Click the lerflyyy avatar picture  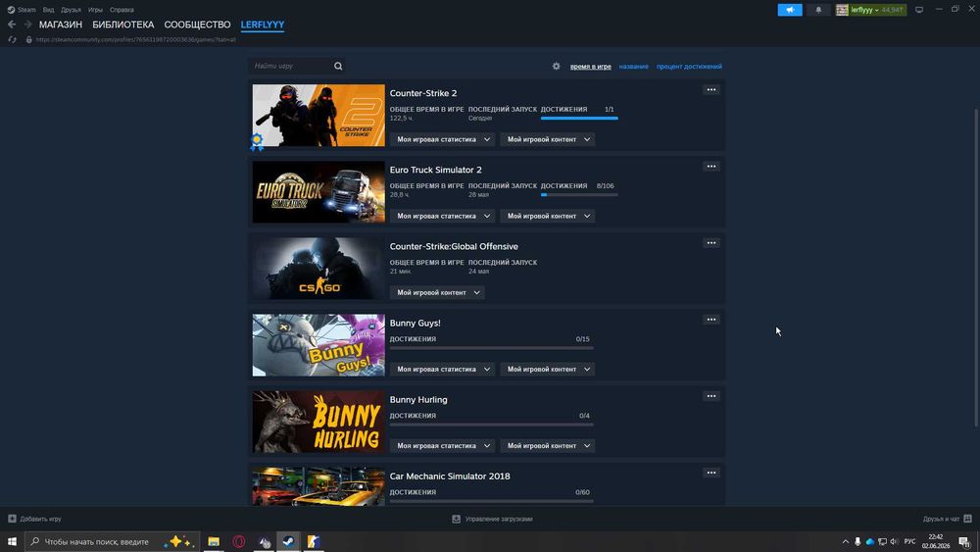[842, 10]
